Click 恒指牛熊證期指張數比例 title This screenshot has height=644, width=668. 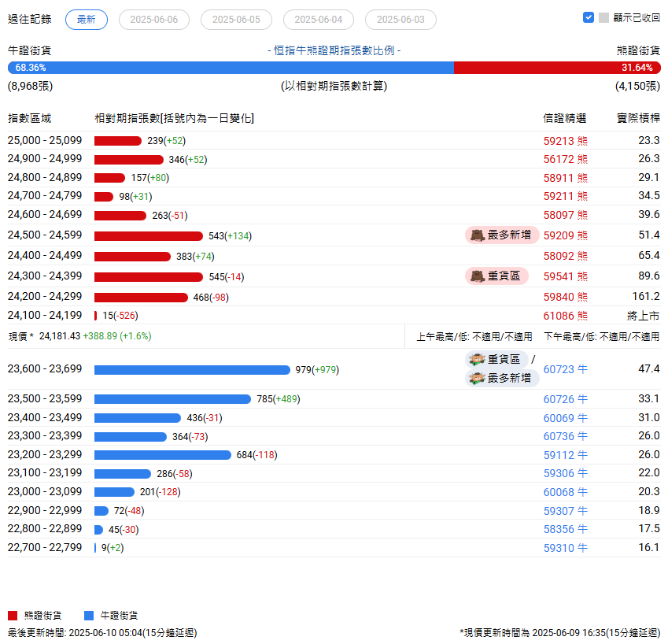pos(334,50)
